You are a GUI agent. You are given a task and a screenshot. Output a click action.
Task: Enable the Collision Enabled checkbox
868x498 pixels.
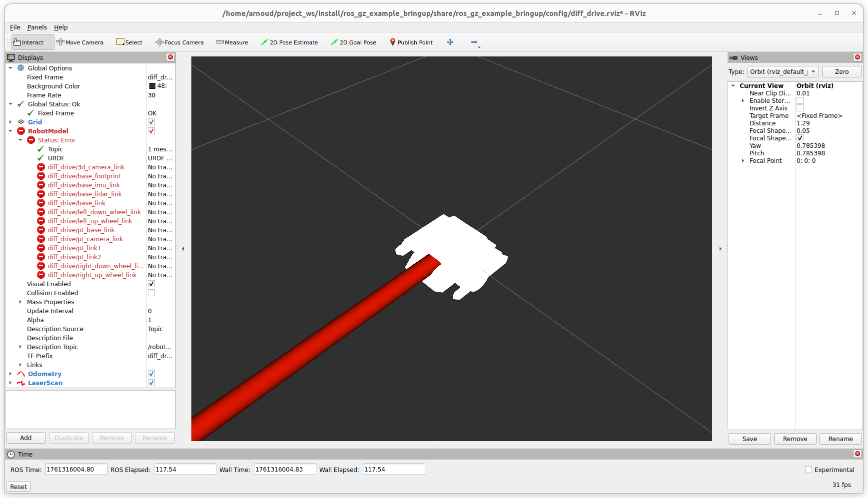[x=151, y=293]
